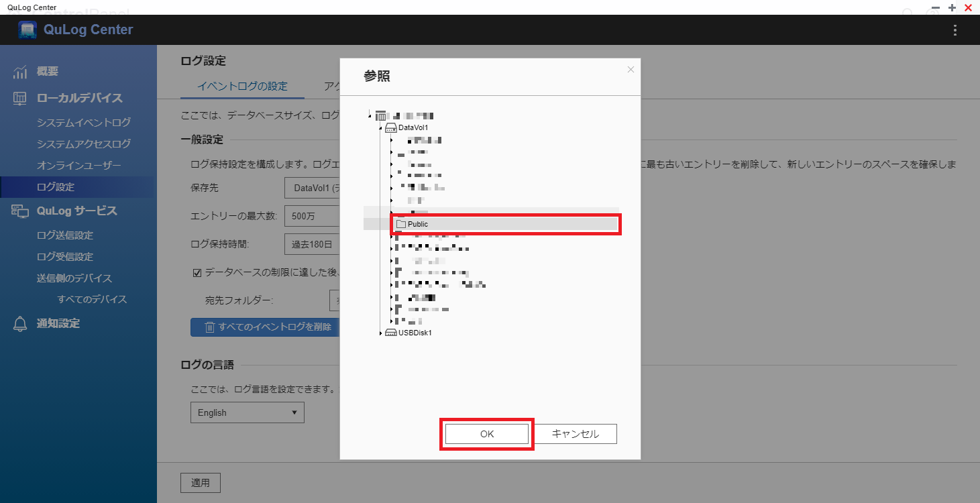This screenshot has width=980, height=503.
Task: Open 送信側のデバイス in the sidebar
Action: [x=74, y=278]
